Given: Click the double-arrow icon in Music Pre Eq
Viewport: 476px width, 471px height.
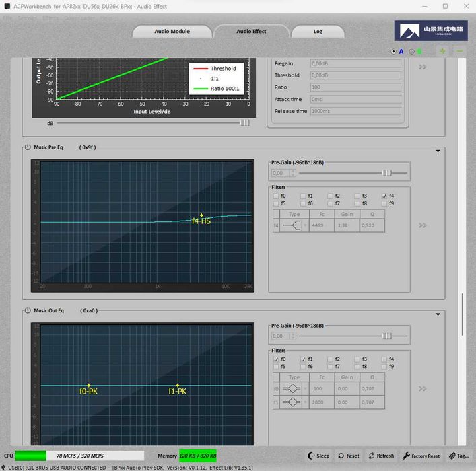Looking at the screenshot, I should pyautogui.click(x=422, y=225).
